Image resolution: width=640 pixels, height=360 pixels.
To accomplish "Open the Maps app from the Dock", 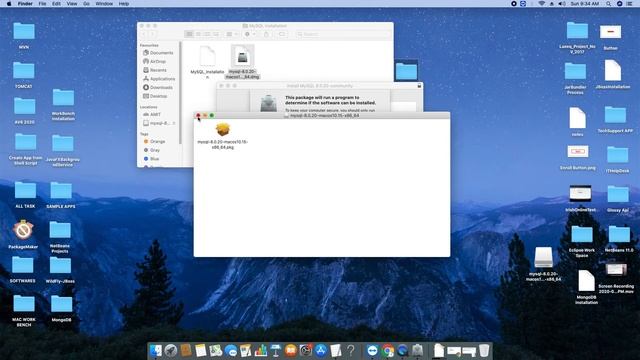I will click(x=216, y=350).
